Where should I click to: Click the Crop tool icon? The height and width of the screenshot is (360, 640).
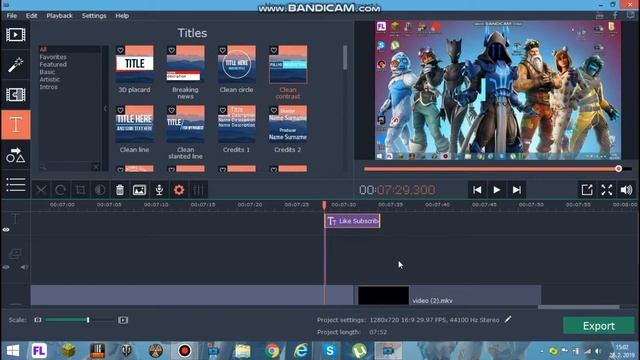[x=80, y=190]
